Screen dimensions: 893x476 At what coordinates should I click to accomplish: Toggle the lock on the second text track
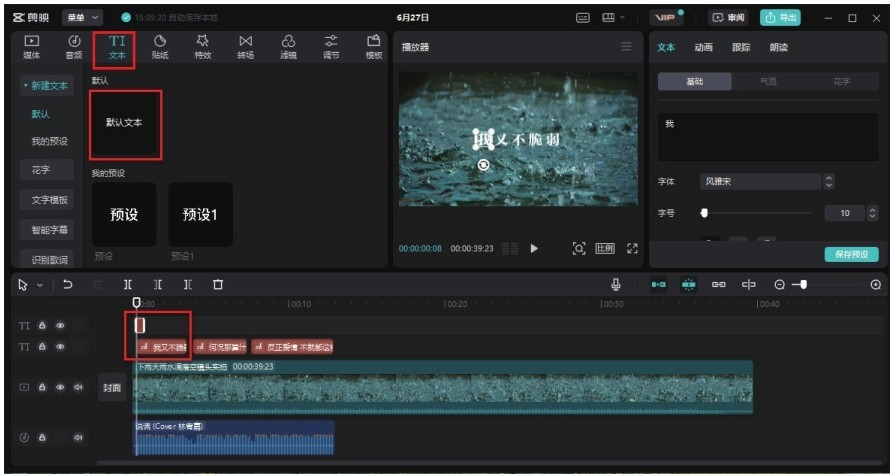(x=42, y=346)
